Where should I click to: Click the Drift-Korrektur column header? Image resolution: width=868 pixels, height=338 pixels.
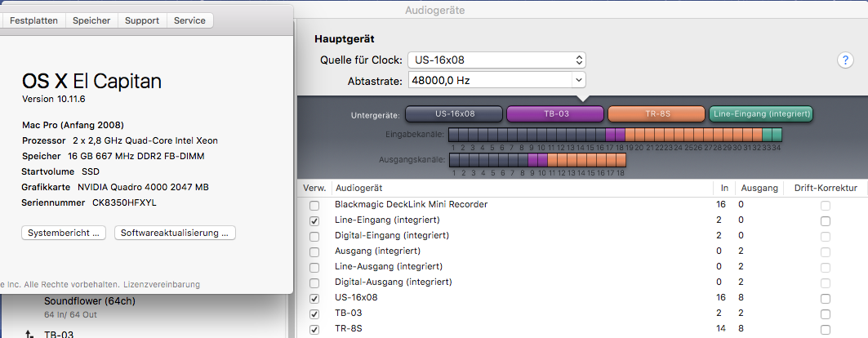point(826,188)
